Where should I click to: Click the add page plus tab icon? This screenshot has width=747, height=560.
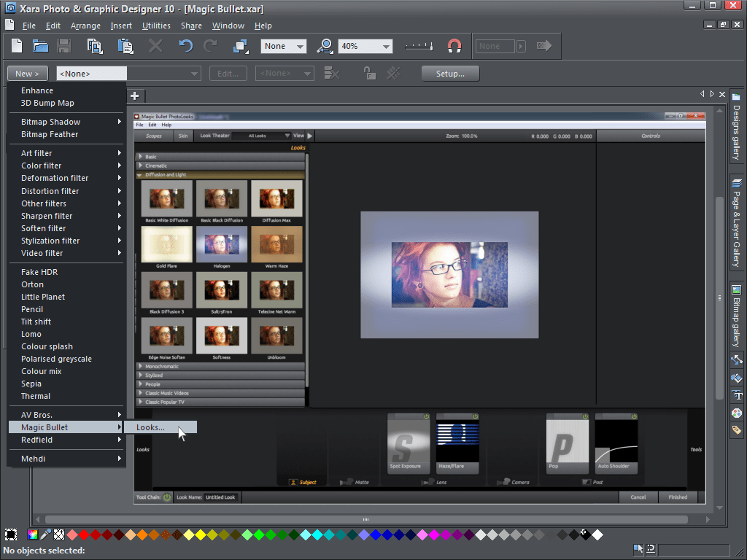click(135, 96)
